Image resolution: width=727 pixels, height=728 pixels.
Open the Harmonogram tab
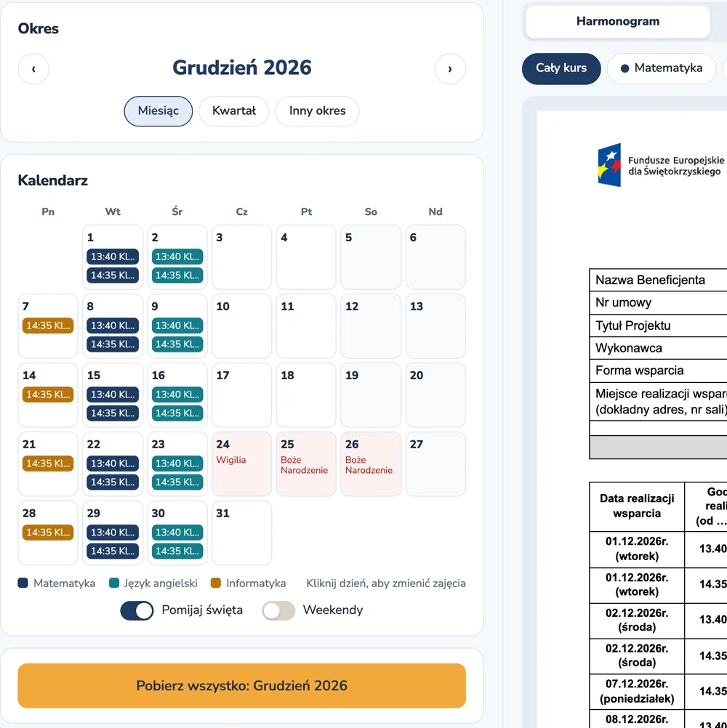618,21
